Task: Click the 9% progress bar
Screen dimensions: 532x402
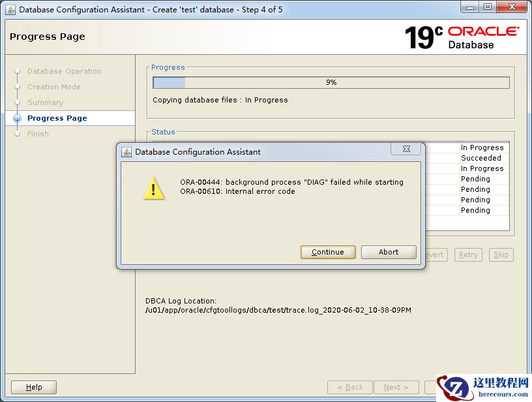Action: (331, 82)
